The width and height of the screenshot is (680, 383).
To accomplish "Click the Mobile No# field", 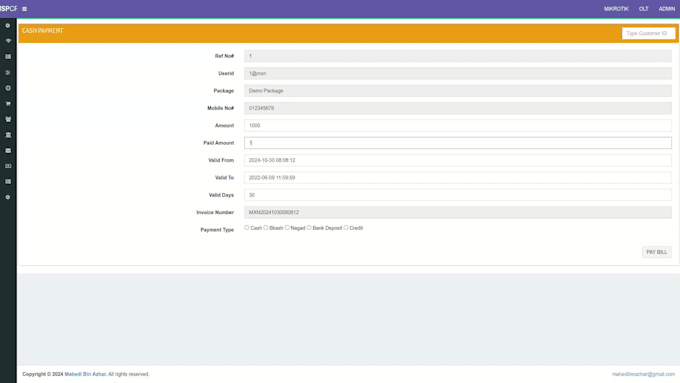I will pyautogui.click(x=458, y=108).
